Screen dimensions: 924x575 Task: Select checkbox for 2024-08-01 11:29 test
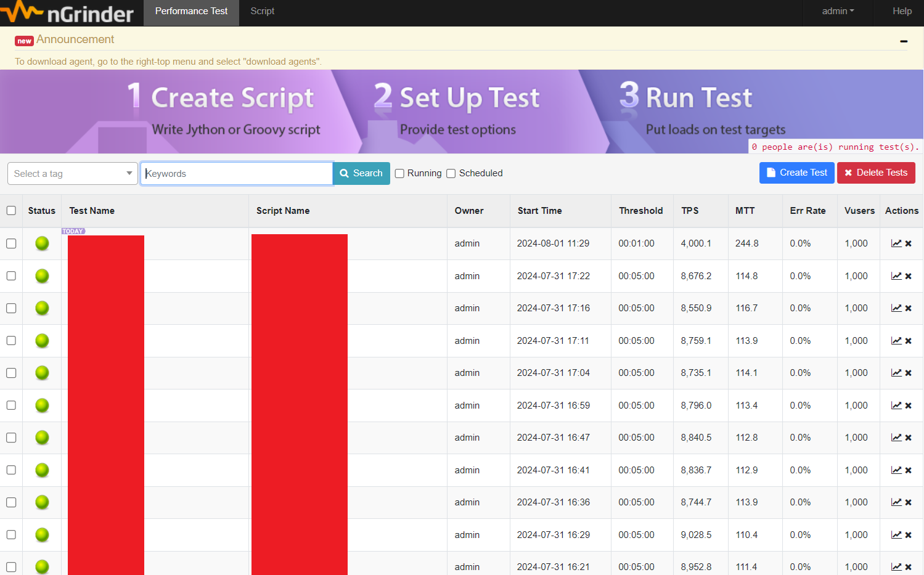click(11, 243)
